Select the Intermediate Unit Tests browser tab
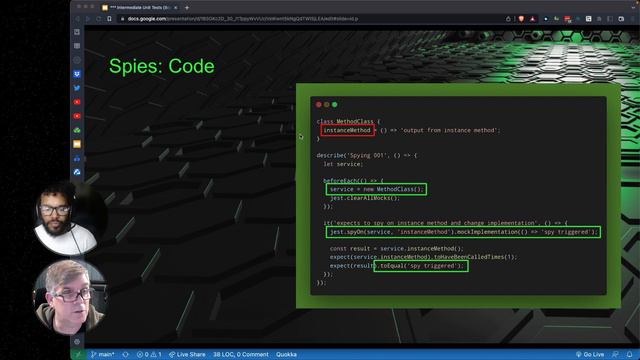Screen dimensions: 640x360 [140, 7]
